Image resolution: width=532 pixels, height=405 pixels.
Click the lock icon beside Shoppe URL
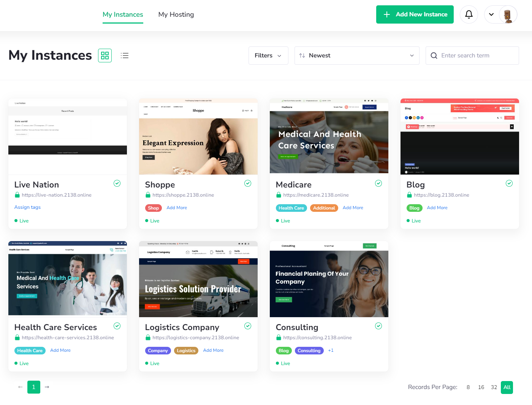pyautogui.click(x=148, y=195)
